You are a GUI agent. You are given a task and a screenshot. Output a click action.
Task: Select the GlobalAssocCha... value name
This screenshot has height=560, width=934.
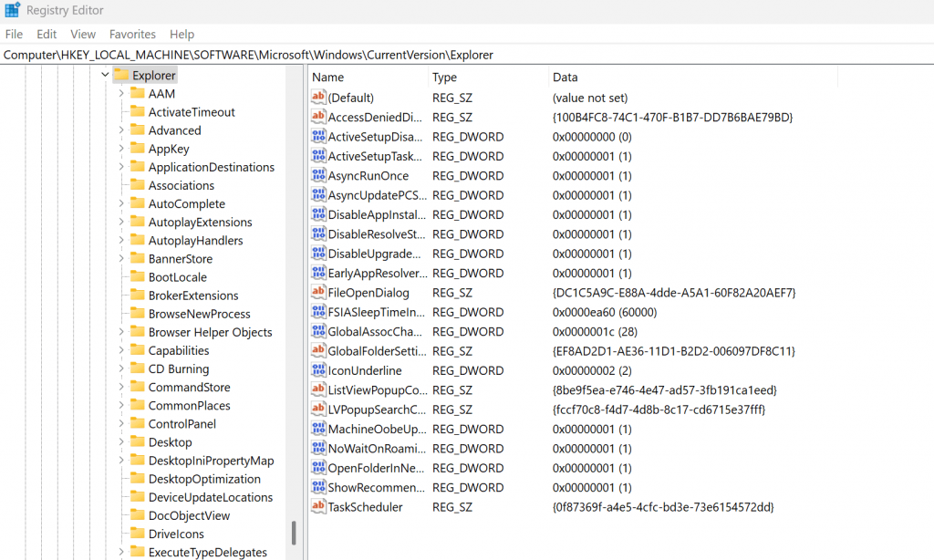coord(375,331)
